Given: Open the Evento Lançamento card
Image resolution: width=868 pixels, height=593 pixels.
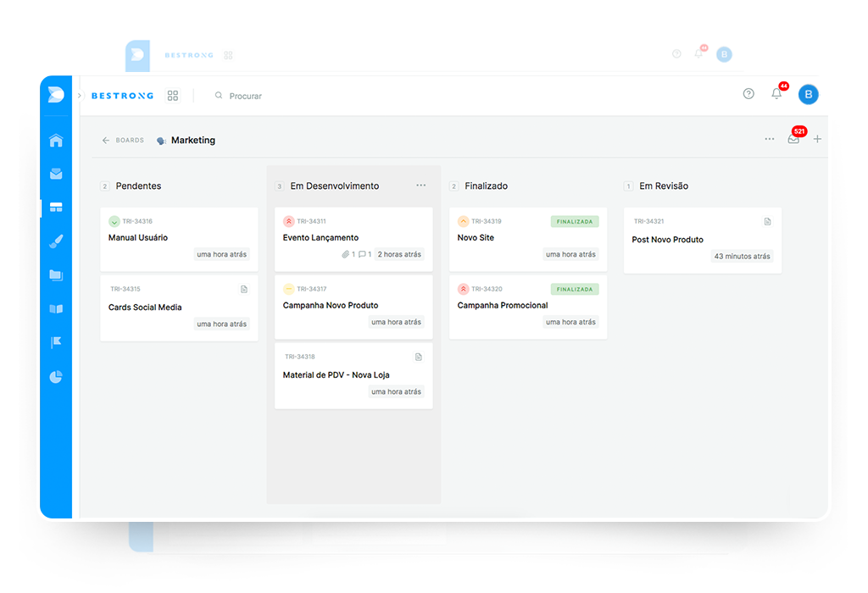Looking at the screenshot, I should [x=353, y=239].
